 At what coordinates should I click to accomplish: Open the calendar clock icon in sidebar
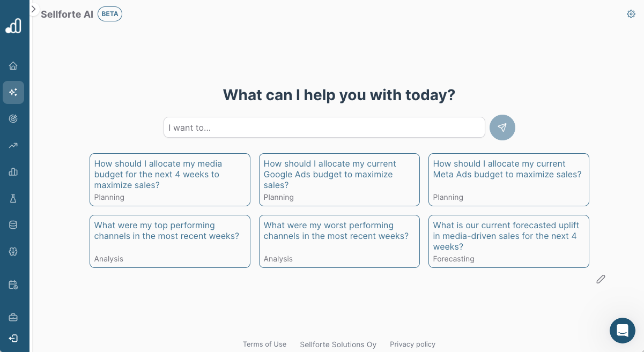(x=13, y=284)
